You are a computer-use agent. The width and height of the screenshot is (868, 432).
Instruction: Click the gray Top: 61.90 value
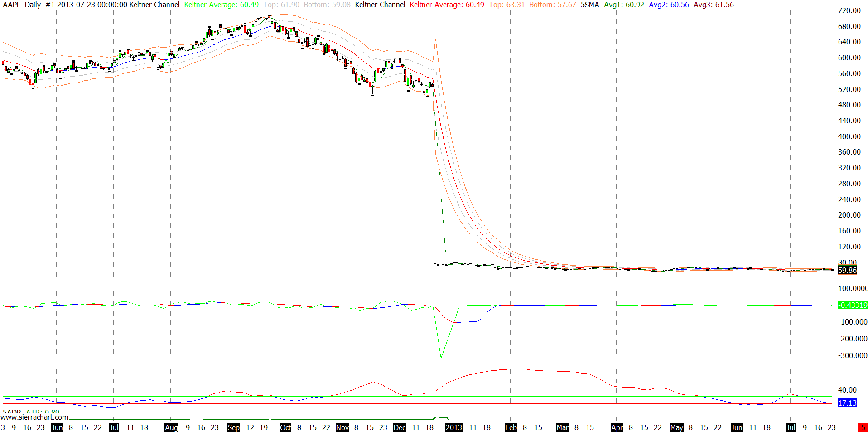(281, 5)
